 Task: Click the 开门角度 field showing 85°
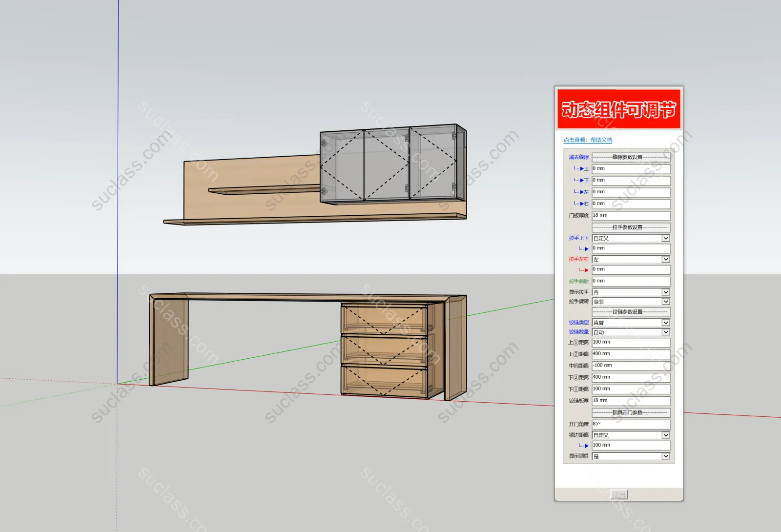631,424
